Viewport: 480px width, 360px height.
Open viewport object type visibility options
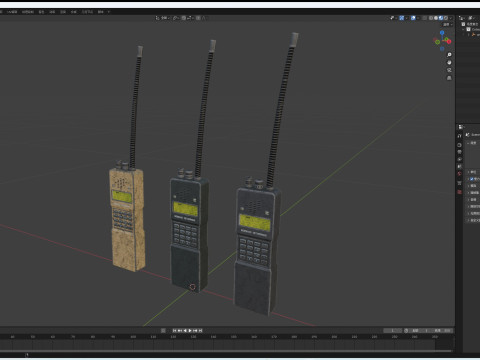pos(393,18)
